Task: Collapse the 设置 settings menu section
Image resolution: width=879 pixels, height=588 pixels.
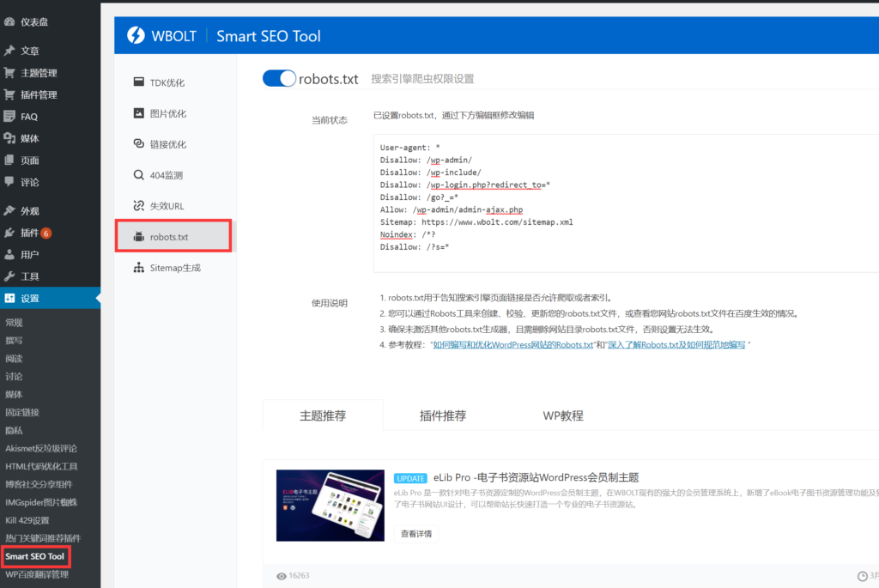Action: coord(30,299)
